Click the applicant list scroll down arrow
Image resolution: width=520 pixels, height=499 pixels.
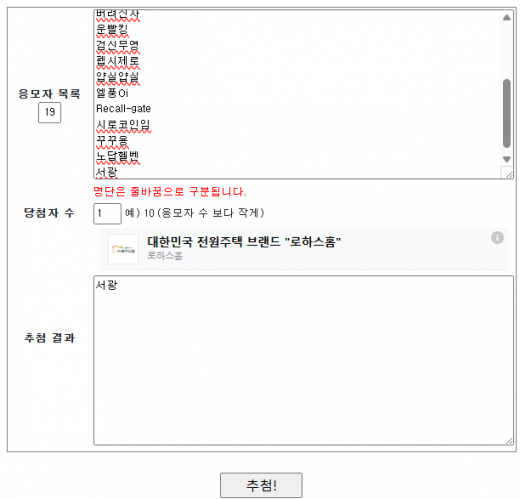[x=506, y=159]
